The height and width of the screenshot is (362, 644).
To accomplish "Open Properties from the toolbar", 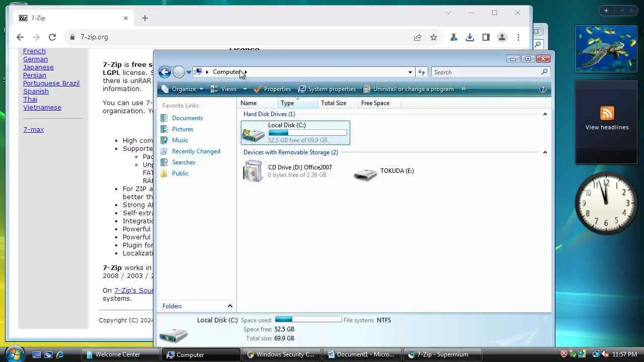I will coord(272,89).
